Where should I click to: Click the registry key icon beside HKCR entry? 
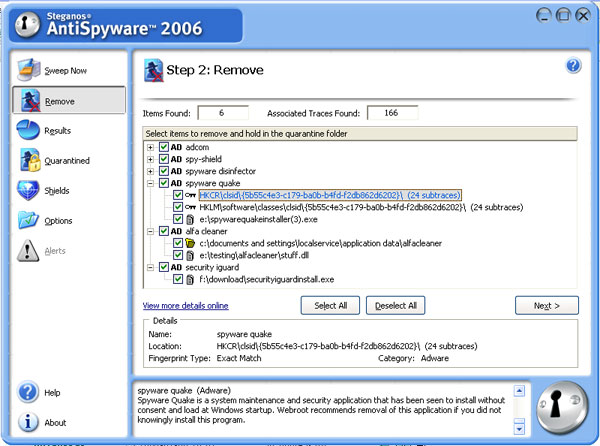(x=190, y=195)
